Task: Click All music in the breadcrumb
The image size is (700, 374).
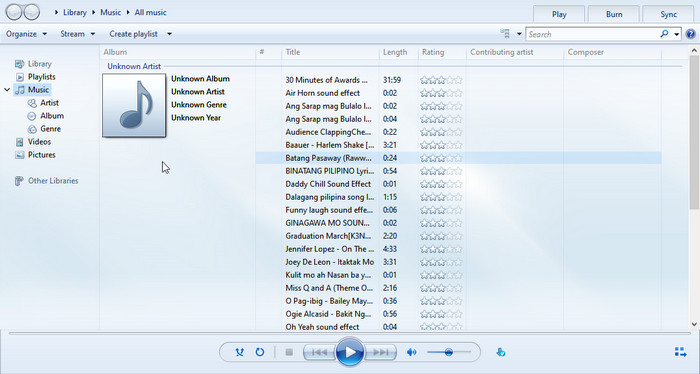Action: (150, 12)
